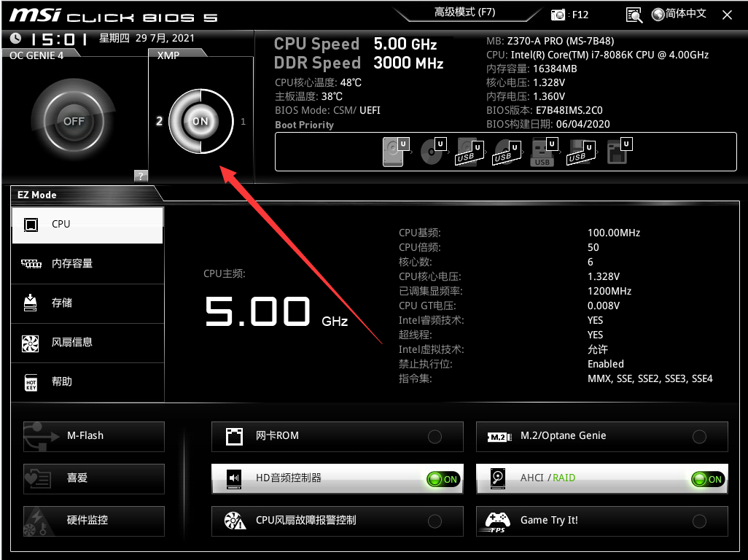Click the date 星期四 29 7月, 2021

(x=147, y=38)
